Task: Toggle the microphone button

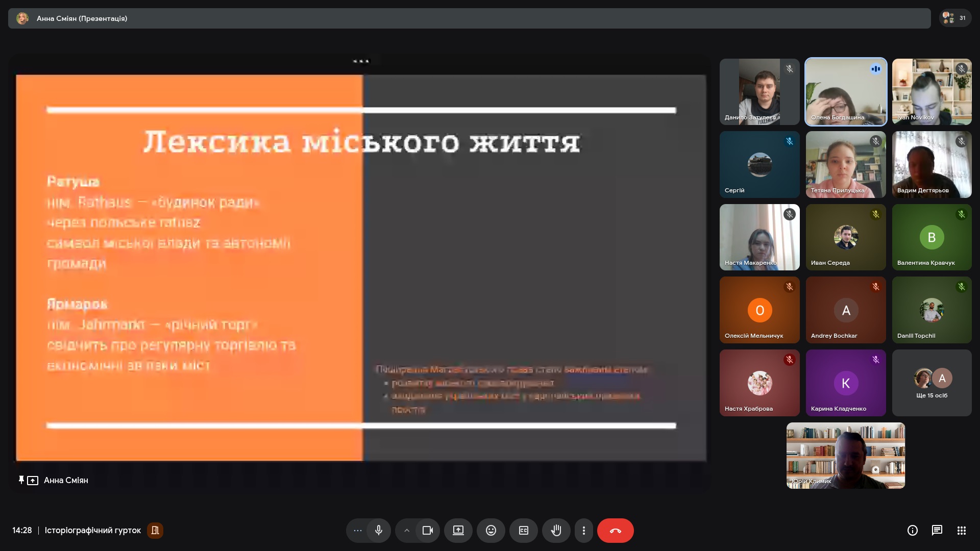Action: coord(378,531)
